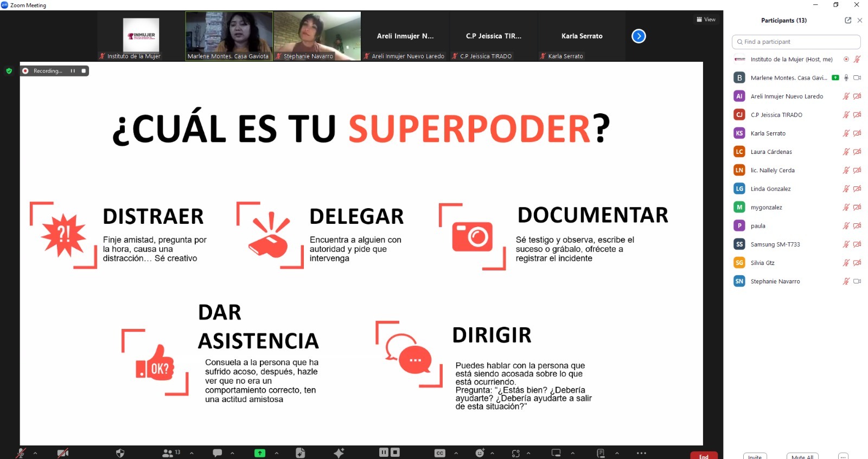Image resolution: width=868 pixels, height=459 pixels.
Task: Click the green Share Screen icon
Action: [x=260, y=453]
